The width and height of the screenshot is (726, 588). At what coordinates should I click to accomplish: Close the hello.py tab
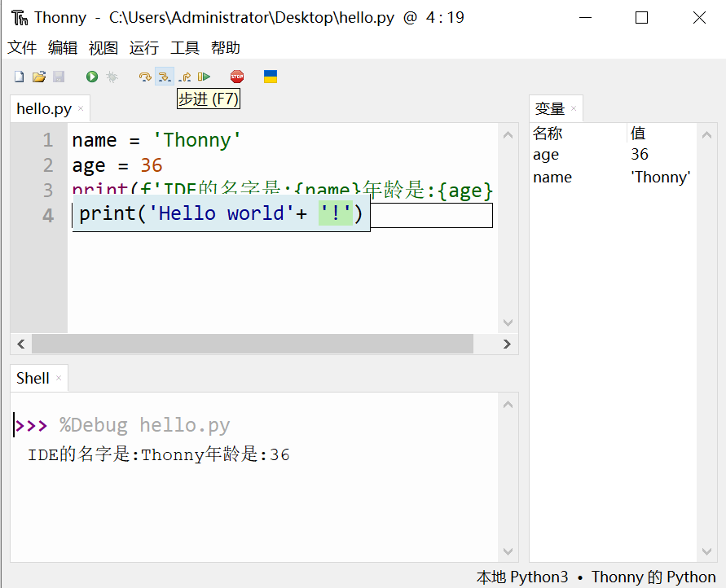81,108
